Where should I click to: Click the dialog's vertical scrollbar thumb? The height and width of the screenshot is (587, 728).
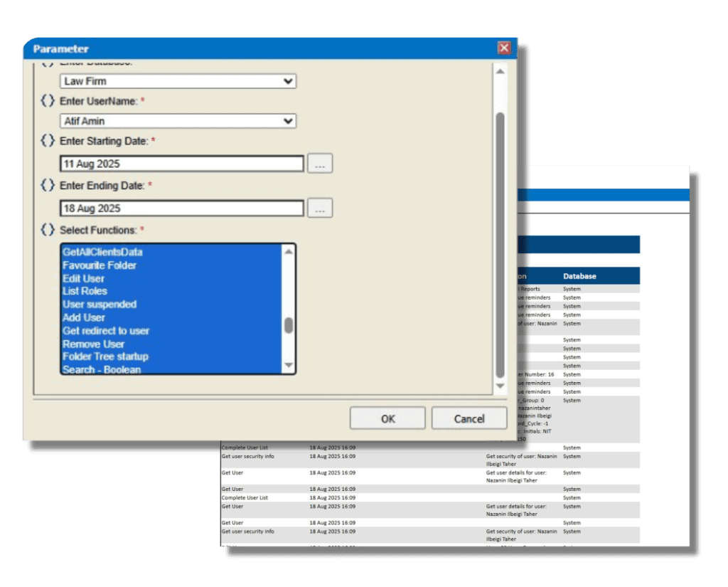[x=500, y=242]
